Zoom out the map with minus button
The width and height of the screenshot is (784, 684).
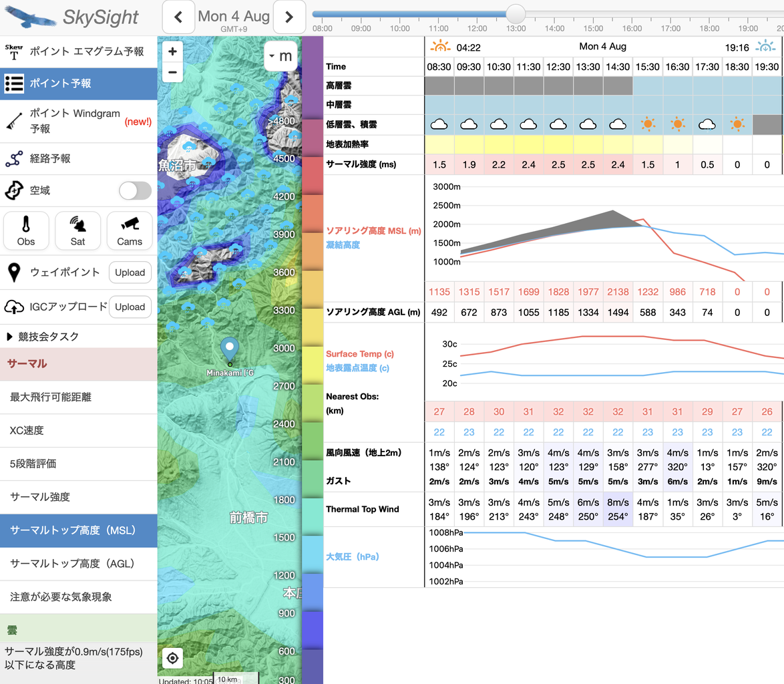click(172, 72)
